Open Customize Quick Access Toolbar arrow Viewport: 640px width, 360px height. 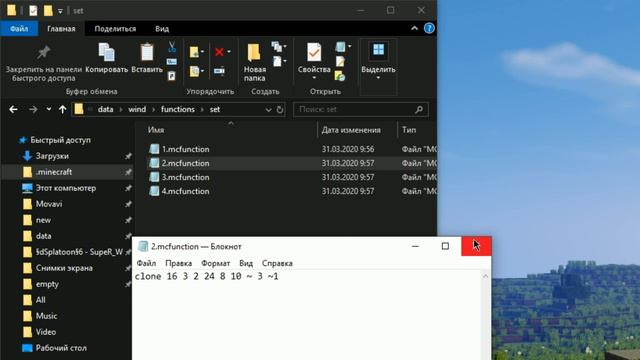pyautogui.click(x=60, y=11)
